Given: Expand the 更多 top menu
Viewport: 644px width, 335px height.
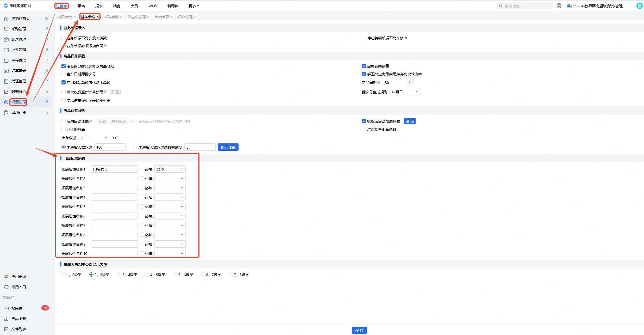Looking at the screenshot, I should 193,6.
